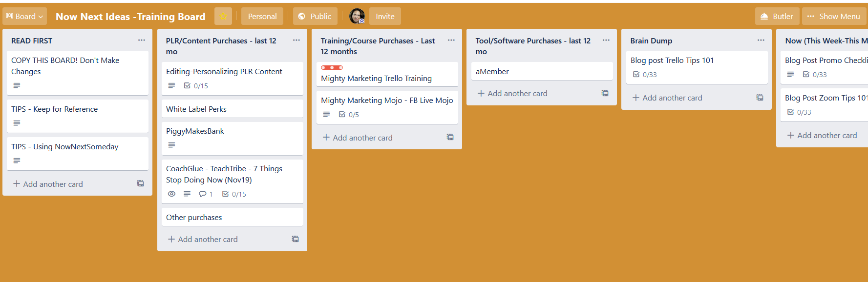Open the Show Menu panel
This screenshot has width=868, height=282.
[x=834, y=16]
